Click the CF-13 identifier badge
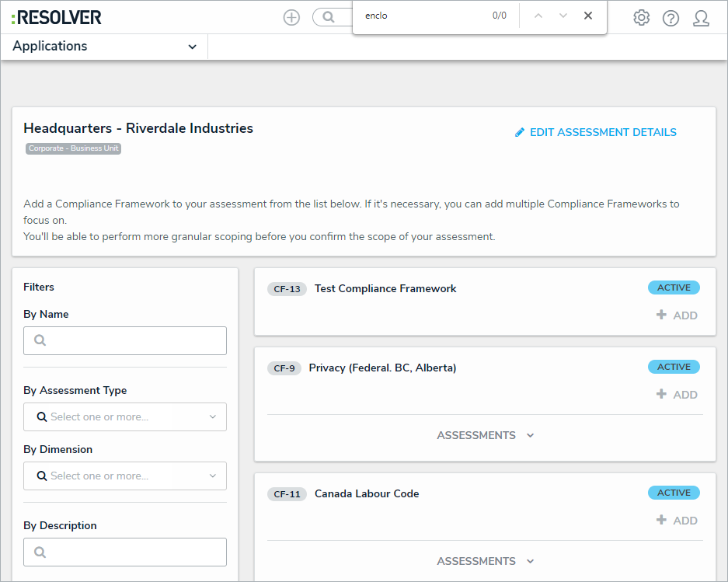728x582 pixels. [x=287, y=289]
